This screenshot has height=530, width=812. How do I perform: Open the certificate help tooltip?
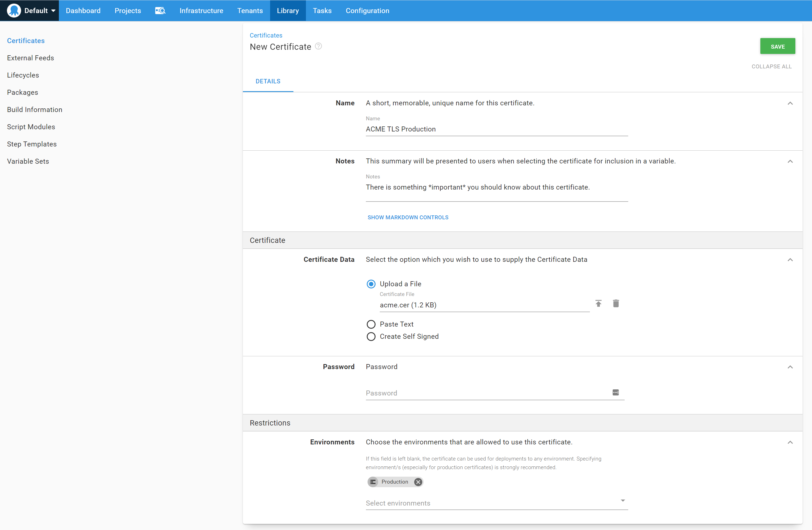(318, 46)
